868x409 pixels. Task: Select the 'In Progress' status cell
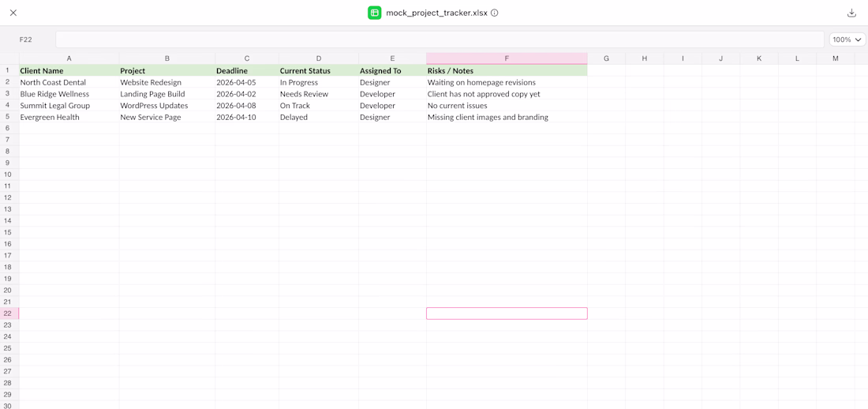[x=319, y=82]
